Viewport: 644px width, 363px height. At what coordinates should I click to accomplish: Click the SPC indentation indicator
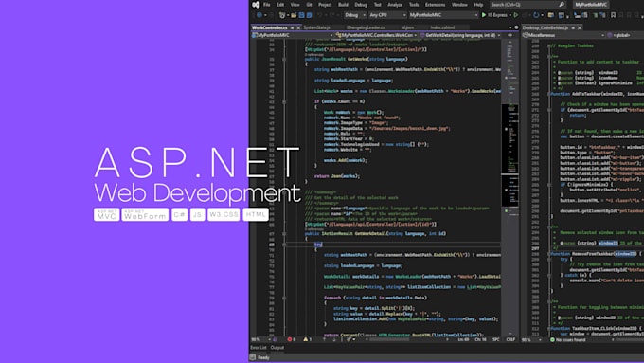coord(495,339)
